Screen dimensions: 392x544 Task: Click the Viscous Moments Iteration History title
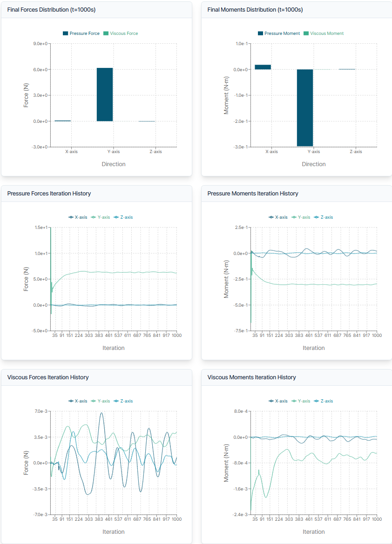(252, 377)
